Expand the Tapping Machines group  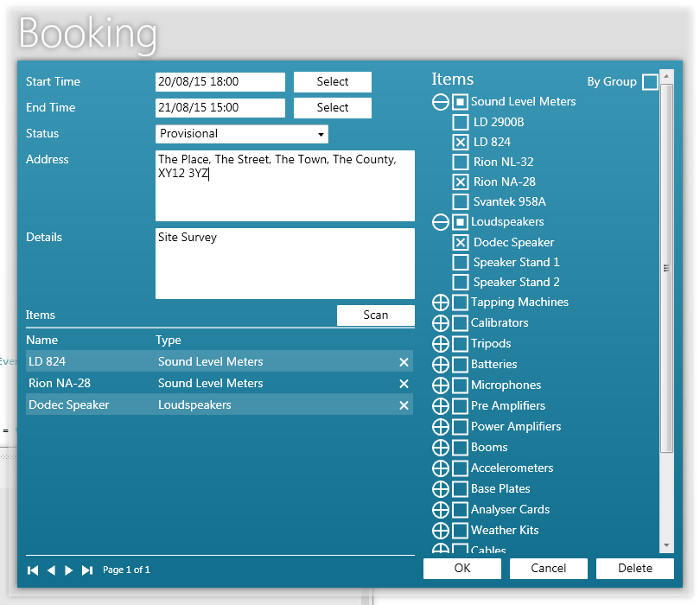[440, 302]
